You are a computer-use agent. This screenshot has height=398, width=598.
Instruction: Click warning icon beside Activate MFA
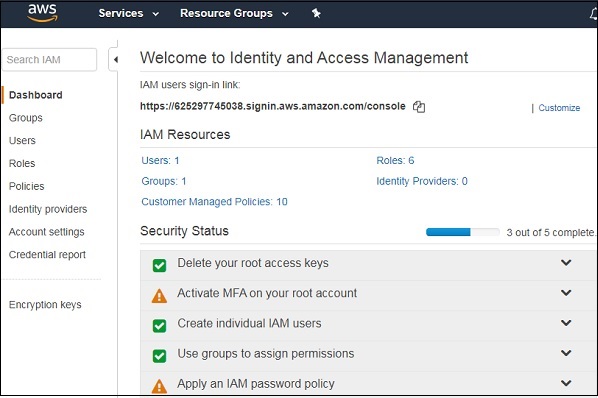pyautogui.click(x=159, y=296)
